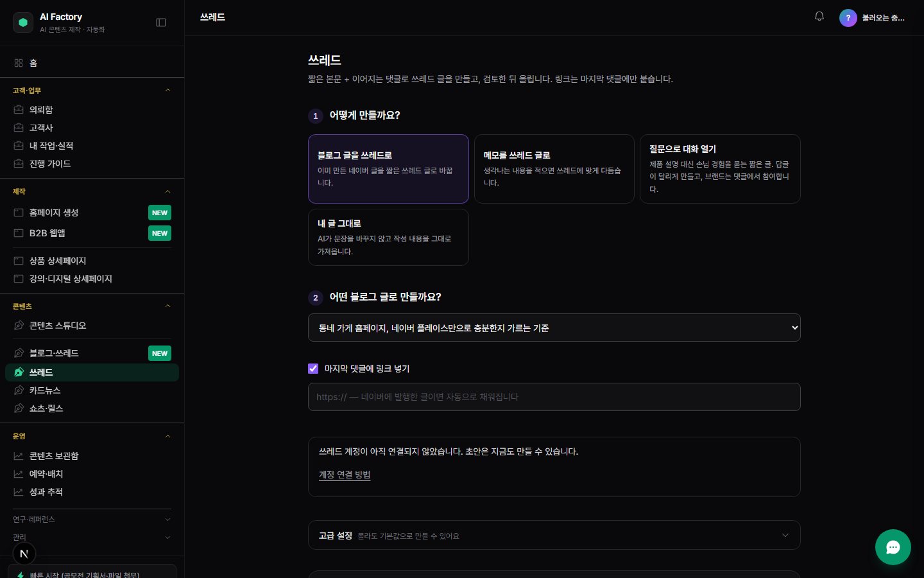
Task: Open 강의·디지털 상세페이지 sidebar item
Action: 92,279
